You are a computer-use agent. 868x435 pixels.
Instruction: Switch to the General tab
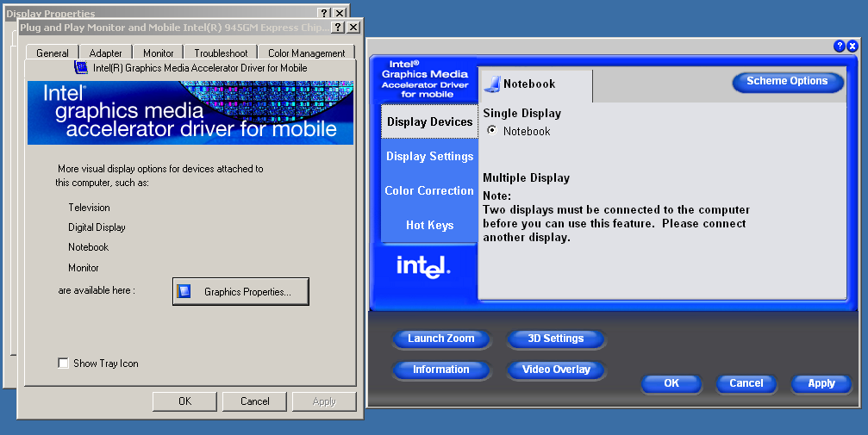(53, 53)
